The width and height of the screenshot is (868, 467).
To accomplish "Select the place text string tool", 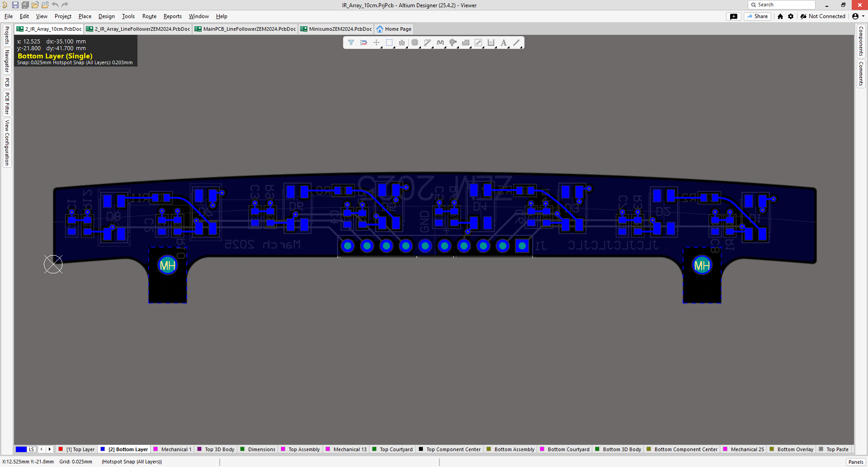I will click(x=504, y=43).
